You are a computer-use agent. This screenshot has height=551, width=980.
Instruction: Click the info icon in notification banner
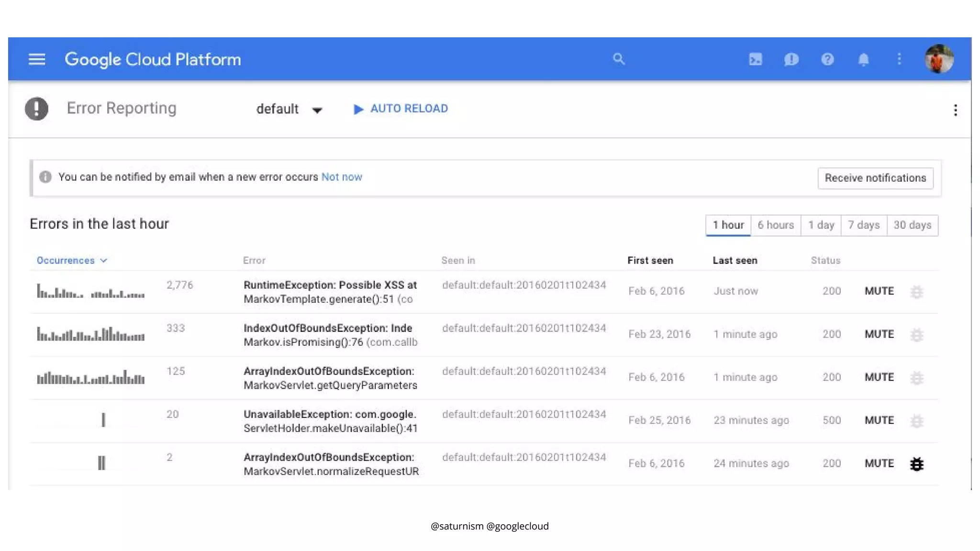click(x=45, y=177)
